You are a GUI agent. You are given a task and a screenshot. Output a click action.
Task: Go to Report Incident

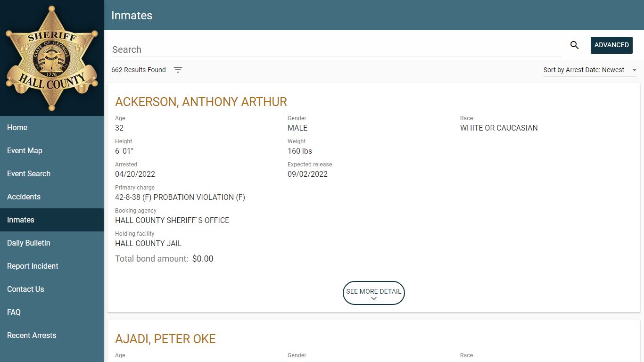point(52,266)
